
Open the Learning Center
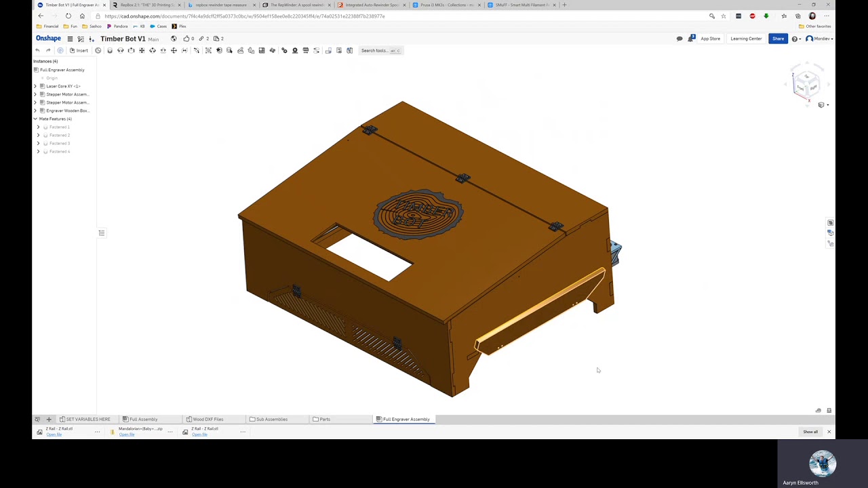[x=746, y=39]
